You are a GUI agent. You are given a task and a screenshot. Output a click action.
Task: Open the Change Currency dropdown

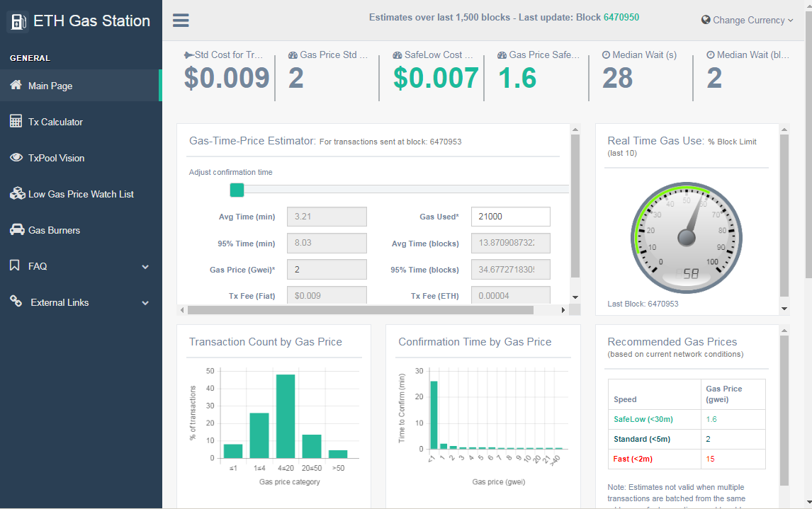pos(748,20)
